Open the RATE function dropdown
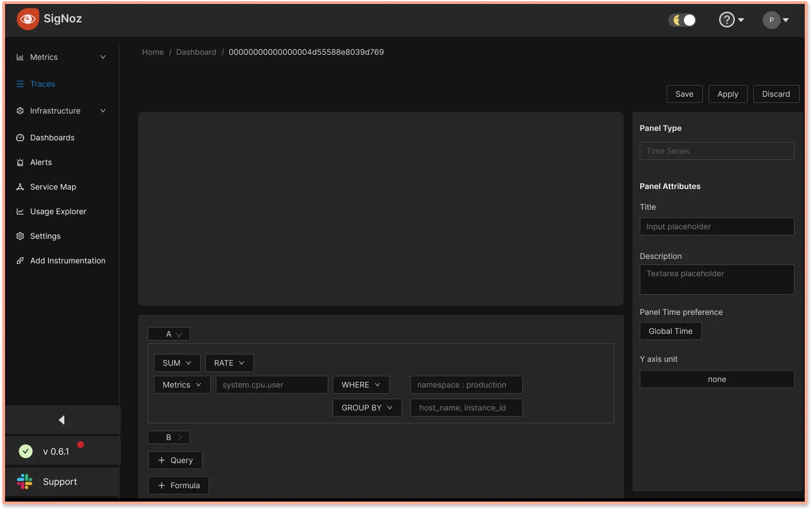The width and height of the screenshot is (812, 510). click(x=229, y=363)
